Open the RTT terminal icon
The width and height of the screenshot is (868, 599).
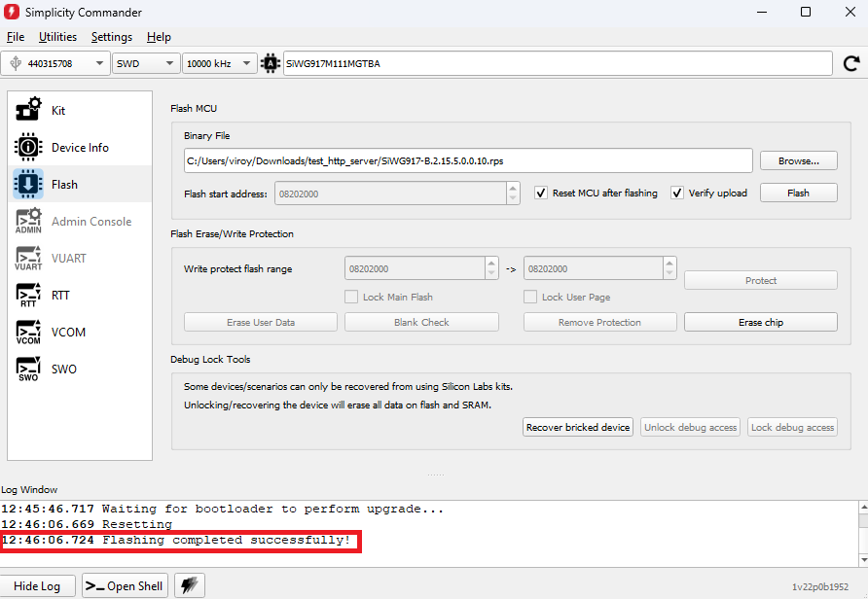28,295
